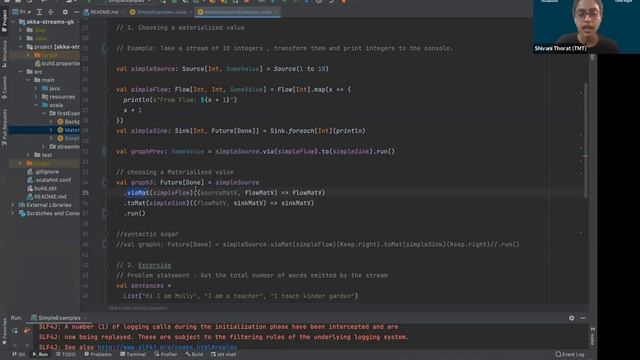Select the Backp... Scala object in tree

coord(68,122)
